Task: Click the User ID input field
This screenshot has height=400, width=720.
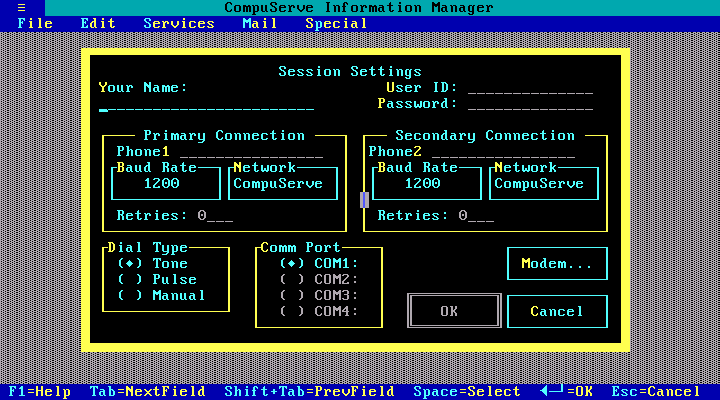Action: pos(531,88)
